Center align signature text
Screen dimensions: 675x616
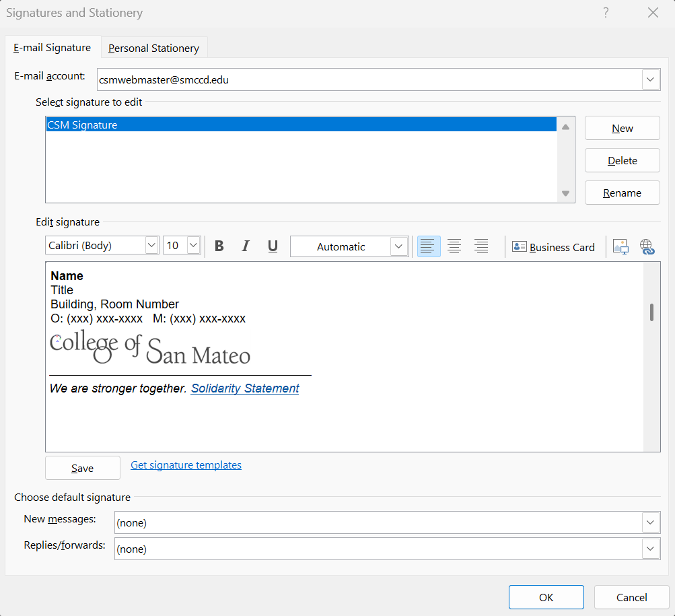point(454,246)
